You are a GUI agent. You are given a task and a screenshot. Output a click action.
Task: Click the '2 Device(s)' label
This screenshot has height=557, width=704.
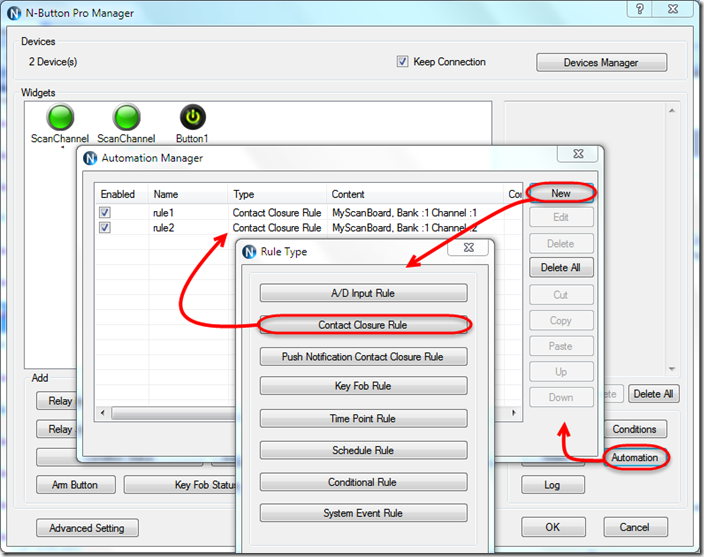(53, 61)
